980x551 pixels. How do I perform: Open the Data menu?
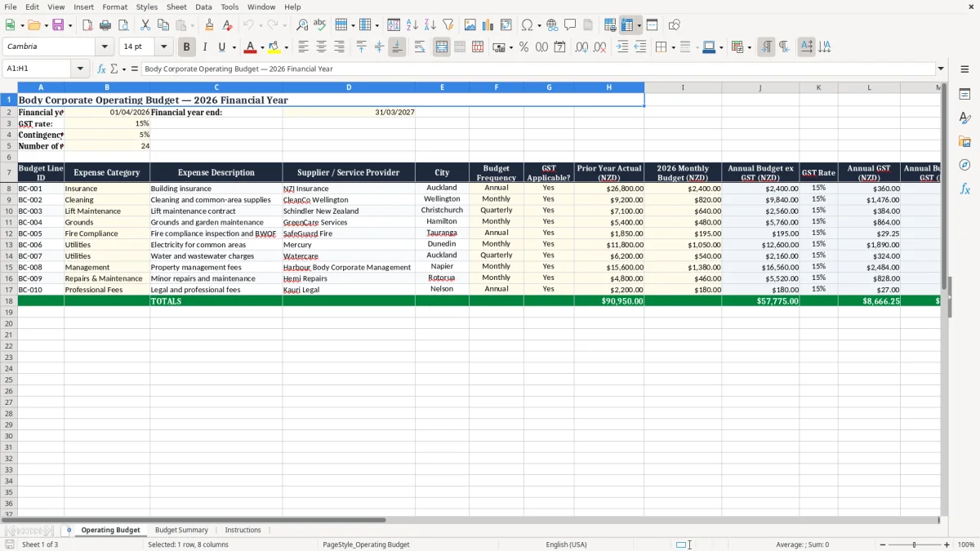coord(203,7)
